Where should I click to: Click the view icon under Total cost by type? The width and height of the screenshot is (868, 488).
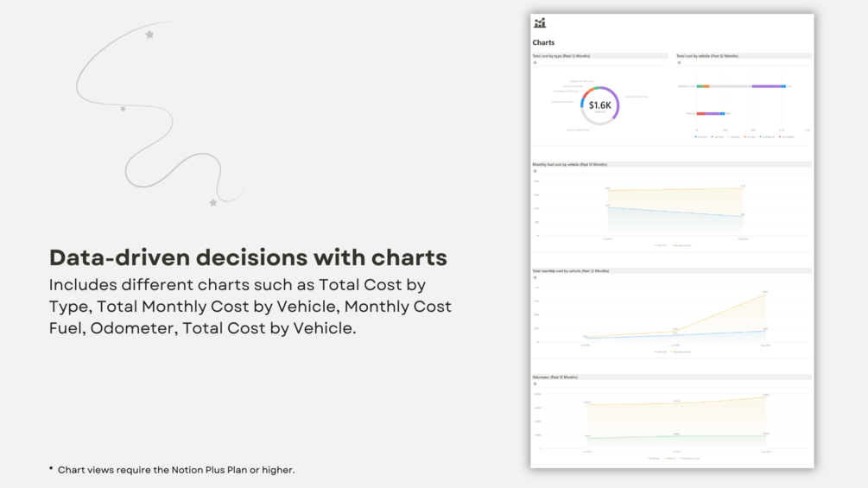coord(535,63)
